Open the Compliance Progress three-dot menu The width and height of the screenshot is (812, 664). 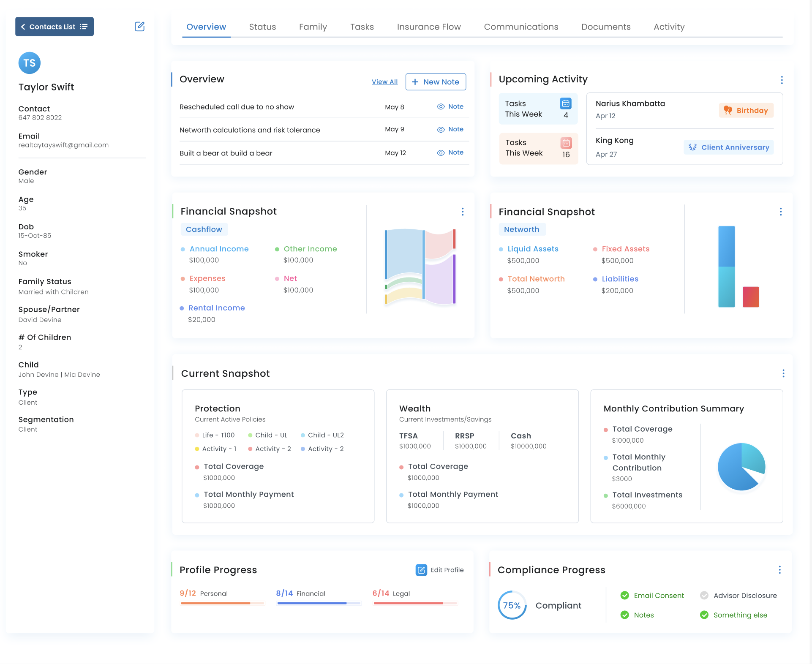(780, 570)
